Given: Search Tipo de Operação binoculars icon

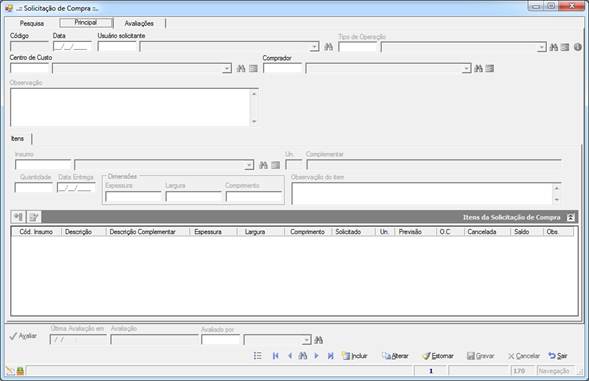Looking at the screenshot, I should [553, 47].
